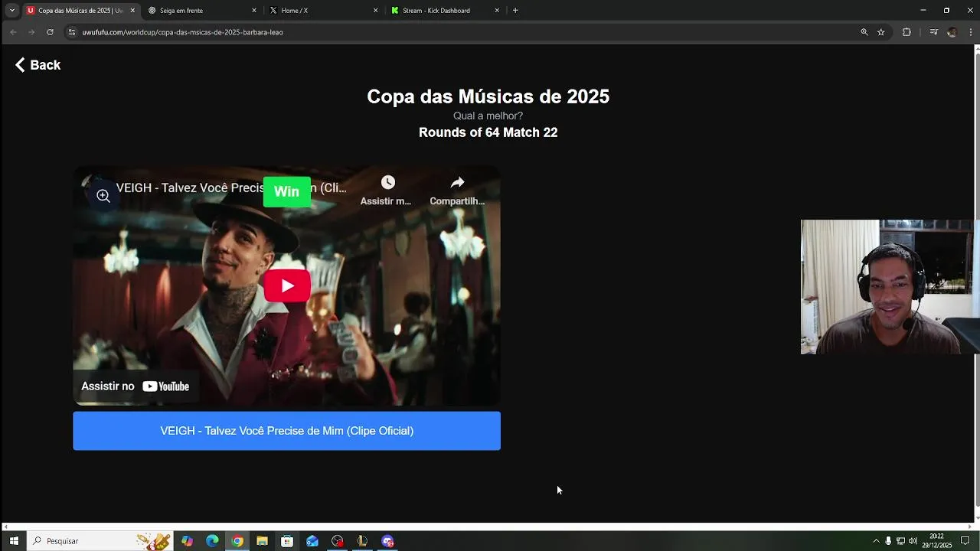Open Chrome three-dot menu
This screenshot has width=980, height=551.
[x=970, y=32]
